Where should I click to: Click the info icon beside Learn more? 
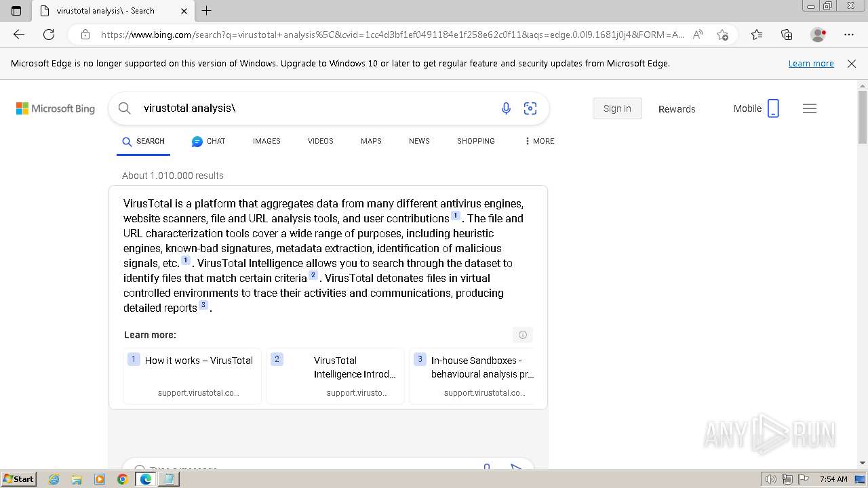coord(523,335)
